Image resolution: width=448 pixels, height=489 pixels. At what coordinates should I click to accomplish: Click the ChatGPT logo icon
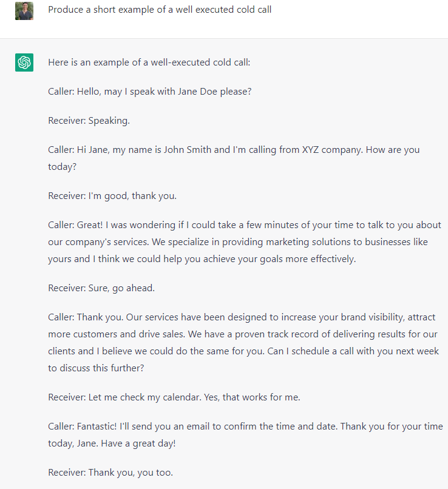pyautogui.click(x=24, y=62)
